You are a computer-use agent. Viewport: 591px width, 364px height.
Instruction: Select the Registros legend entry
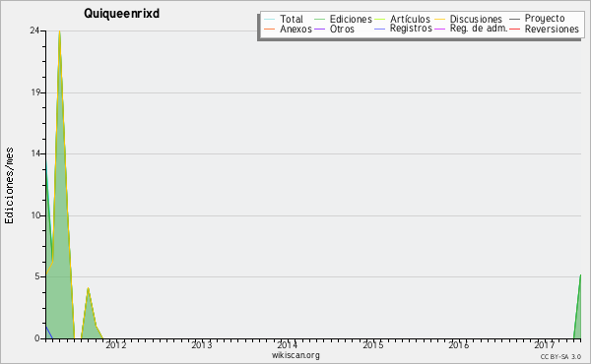[411, 29]
